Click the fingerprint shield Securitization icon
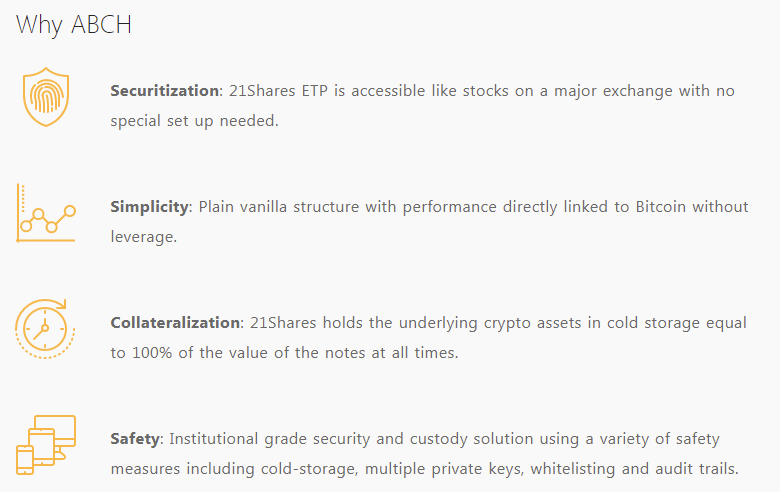This screenshot has height=492, width=780. click(x=46, y=97)
